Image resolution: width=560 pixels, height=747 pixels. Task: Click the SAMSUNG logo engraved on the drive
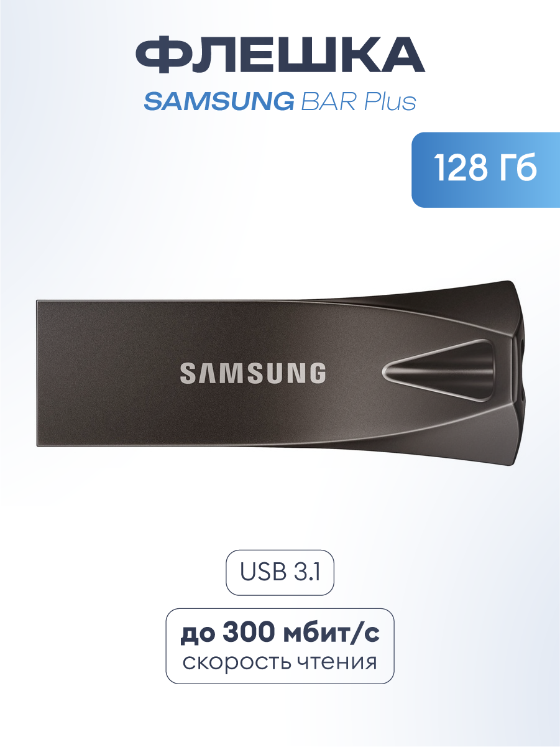(x=253, y=373)
